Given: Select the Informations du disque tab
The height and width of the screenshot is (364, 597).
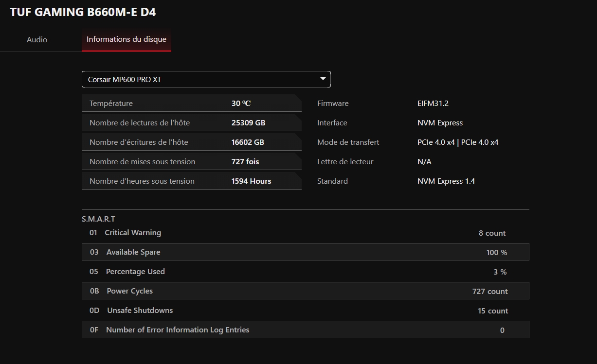Looking at the screenshot, I should point(127,39).
